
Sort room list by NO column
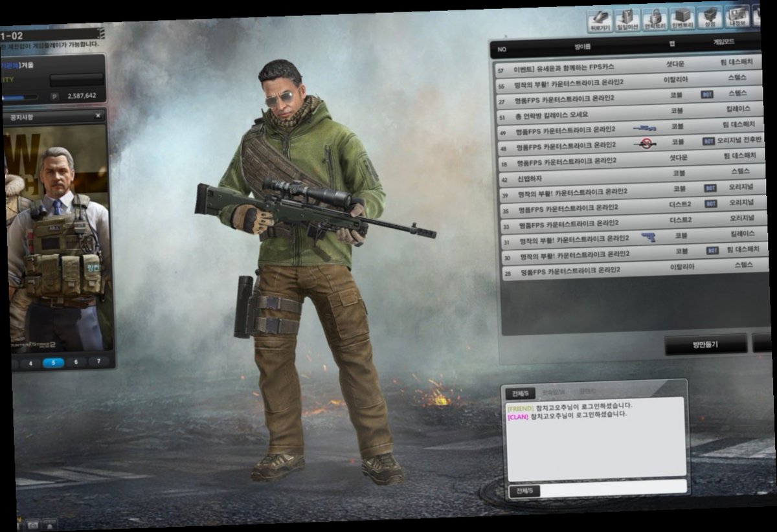tap(502, 49)
